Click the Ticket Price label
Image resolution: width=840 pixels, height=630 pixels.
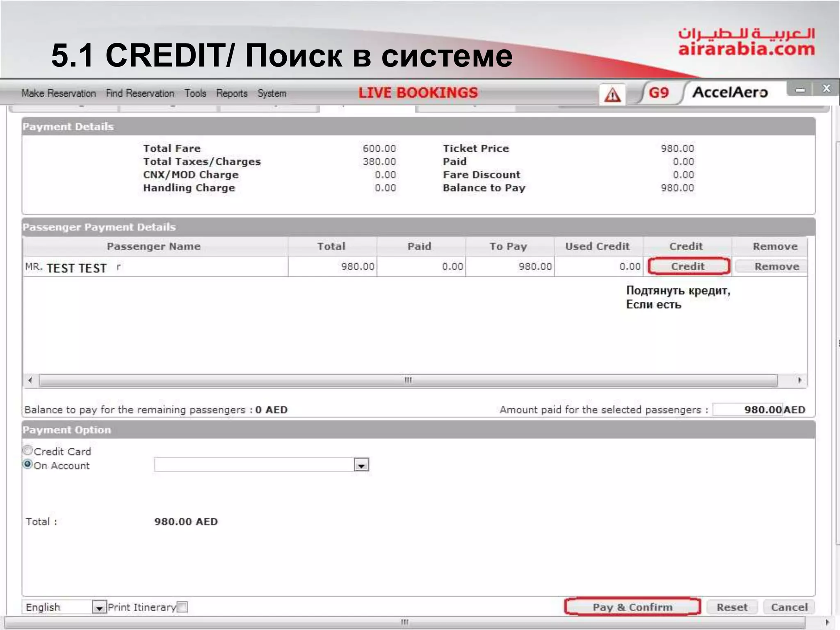tap(476, 148)
